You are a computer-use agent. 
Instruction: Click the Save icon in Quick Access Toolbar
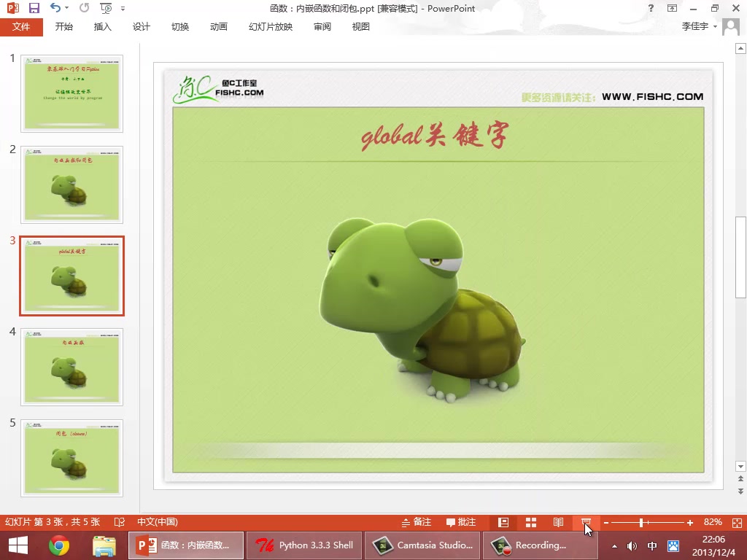[34, 8]
